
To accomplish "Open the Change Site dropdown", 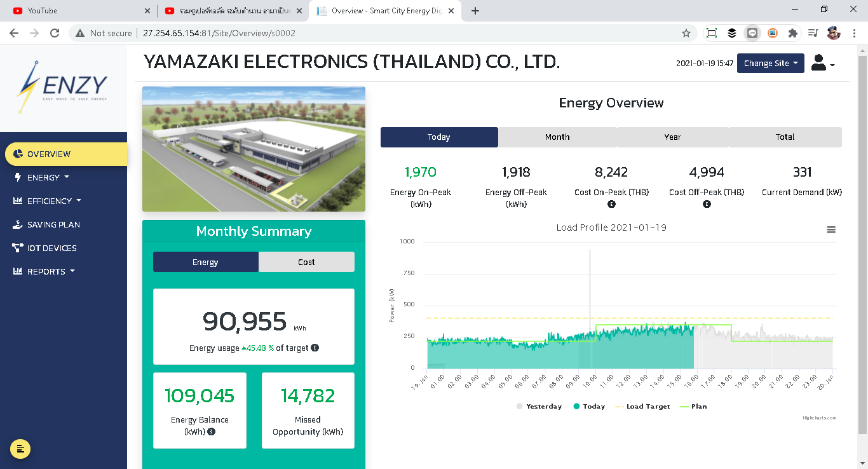I will pos(770,64).
